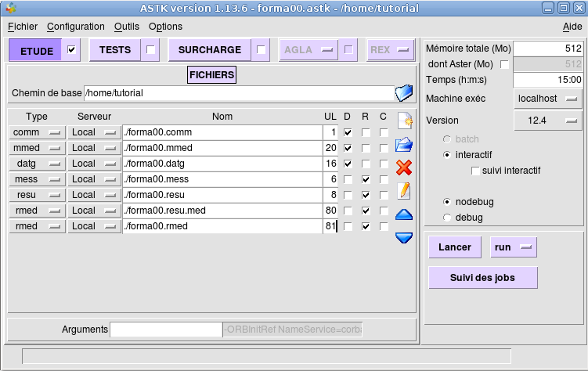Click the open folder icon beside the file list
Screen dimensions: 588x371
[x=404, y=144]
